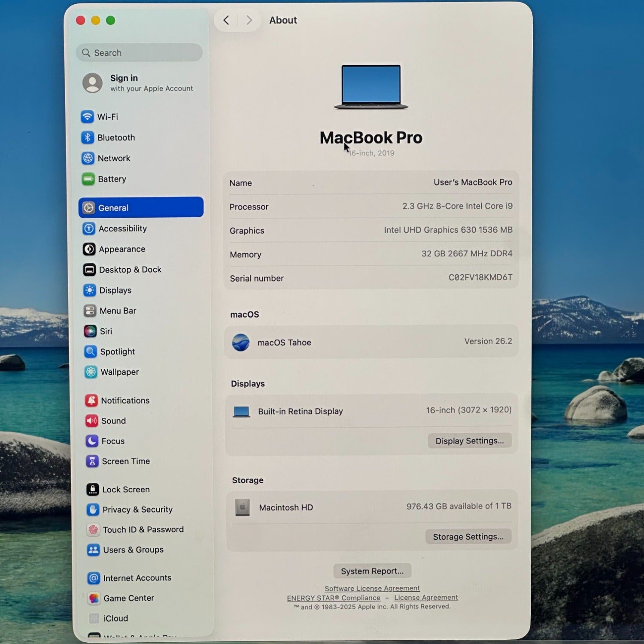644x644 pixels.
Task: Click in the Search field
Action: pyautogui.click(x=140, y=53)
